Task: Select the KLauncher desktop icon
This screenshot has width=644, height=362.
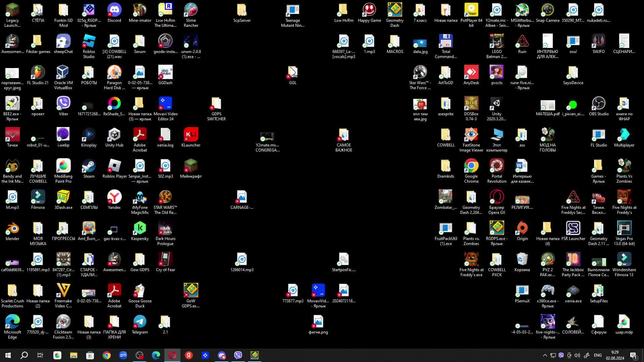Action: pyautogui.click(x=191, y=137)
